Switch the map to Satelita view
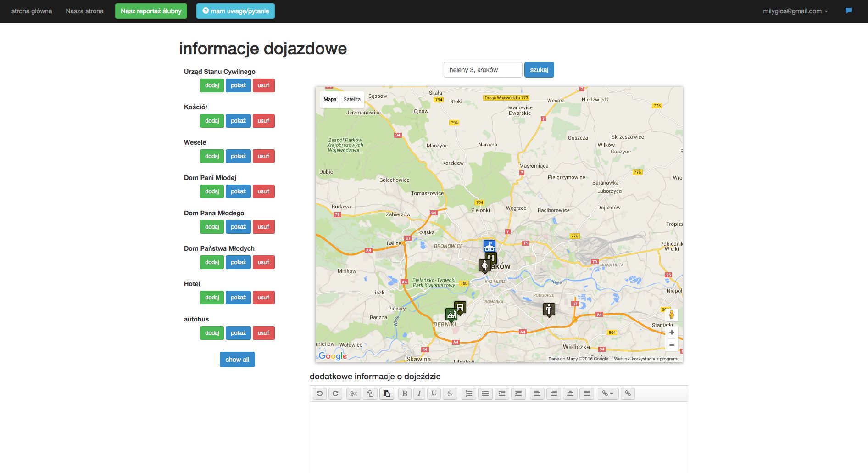Screen dimensions: 868x473 click(352, 99)
